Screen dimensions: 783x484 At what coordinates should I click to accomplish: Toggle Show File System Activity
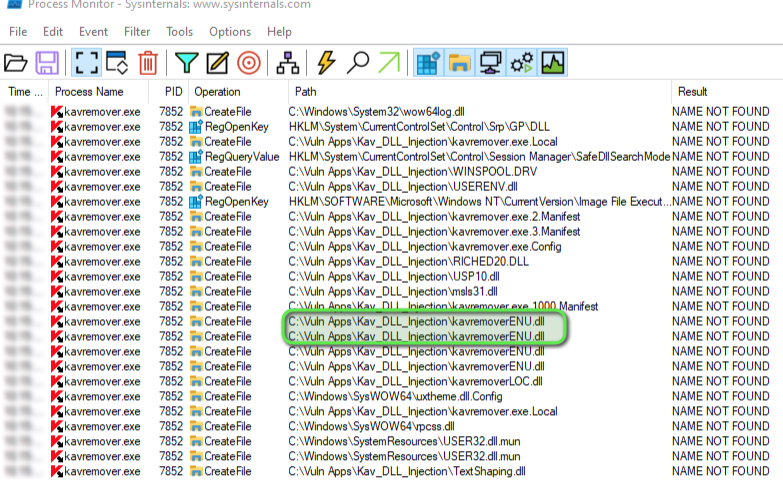point(459,63)
